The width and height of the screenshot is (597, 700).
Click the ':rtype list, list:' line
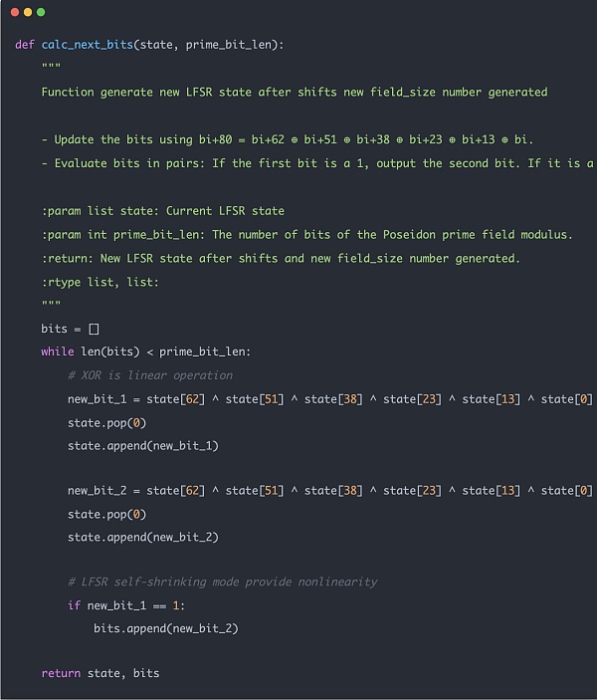tap(99, 282)
